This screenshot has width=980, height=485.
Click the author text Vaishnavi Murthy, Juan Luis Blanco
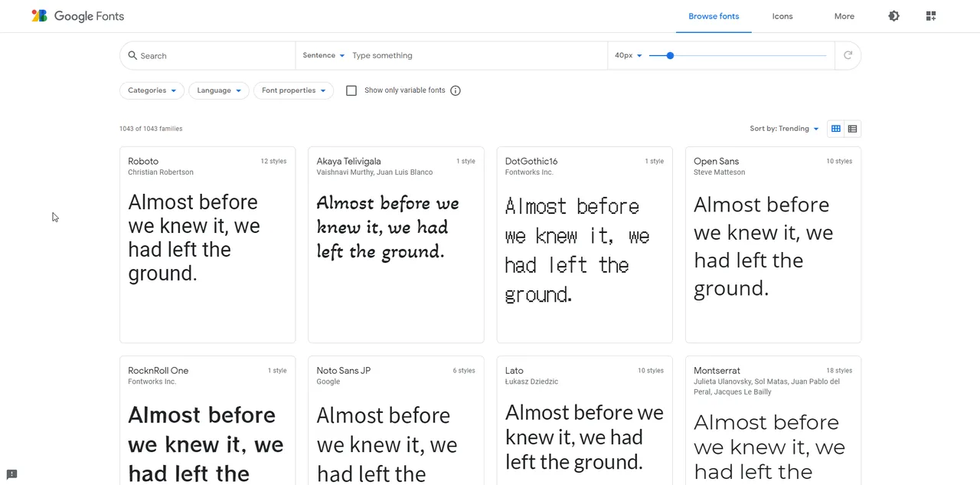click(374, 172)
